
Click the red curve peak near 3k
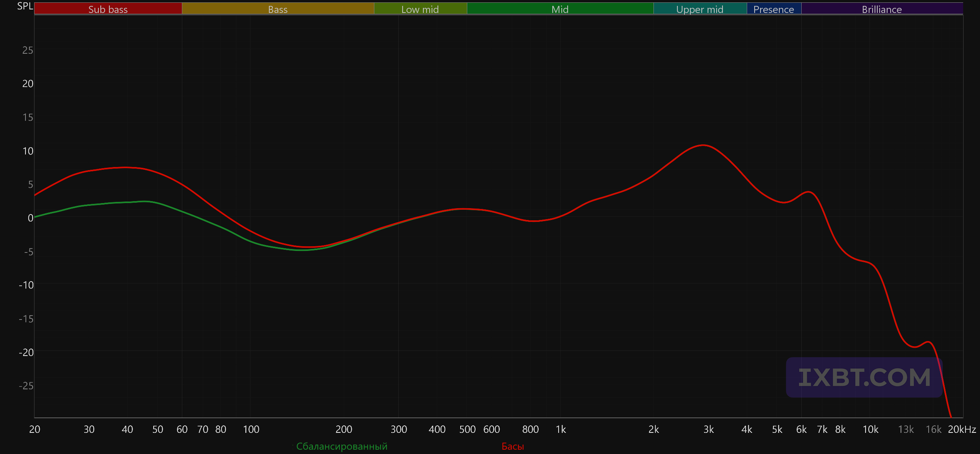(x=703, y=145)
